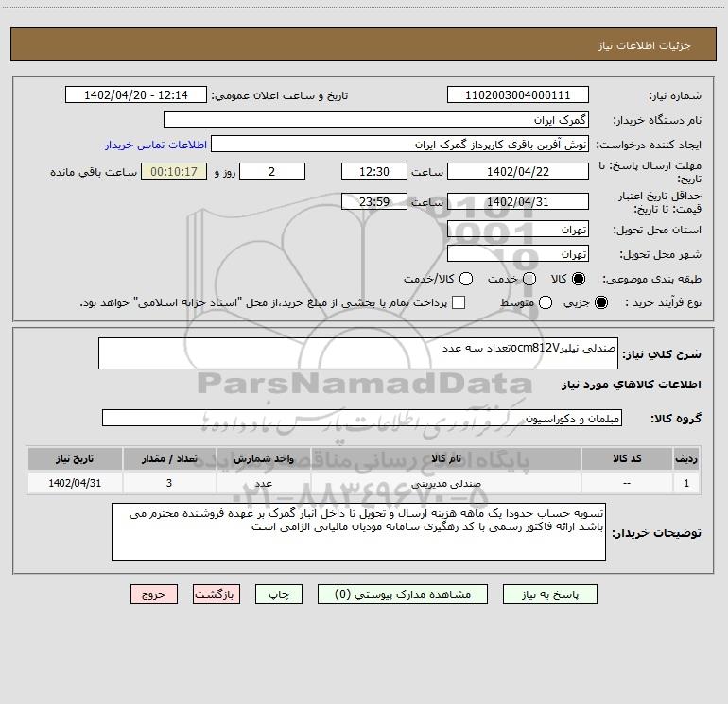This screenshot has width=728, height=704.
Task: Click the need number field 1102003004000111
Action: pyautogui.click(x=518, y=94)
